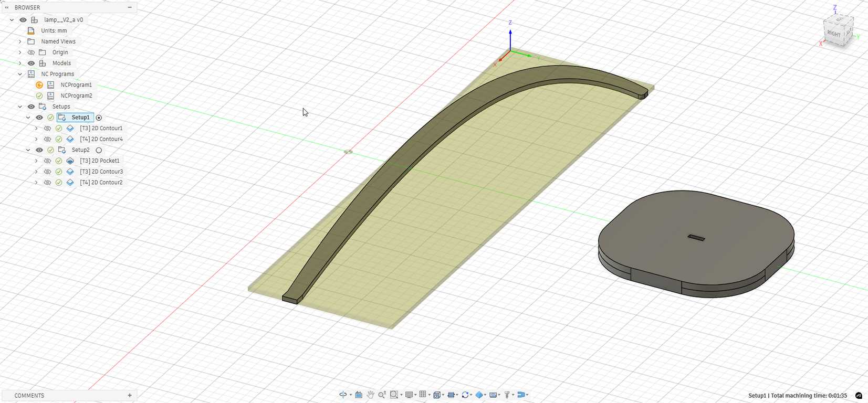Show the hidden Origin folder

(31, 52)
